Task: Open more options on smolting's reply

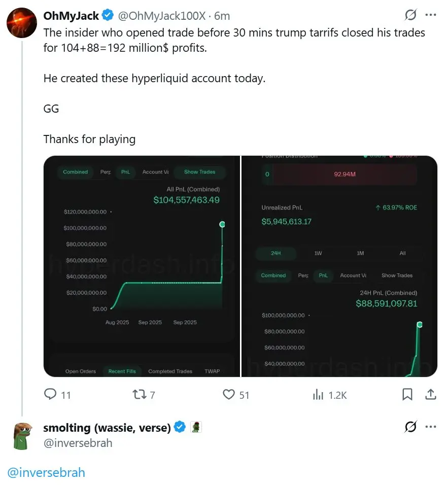Action: 431,427
